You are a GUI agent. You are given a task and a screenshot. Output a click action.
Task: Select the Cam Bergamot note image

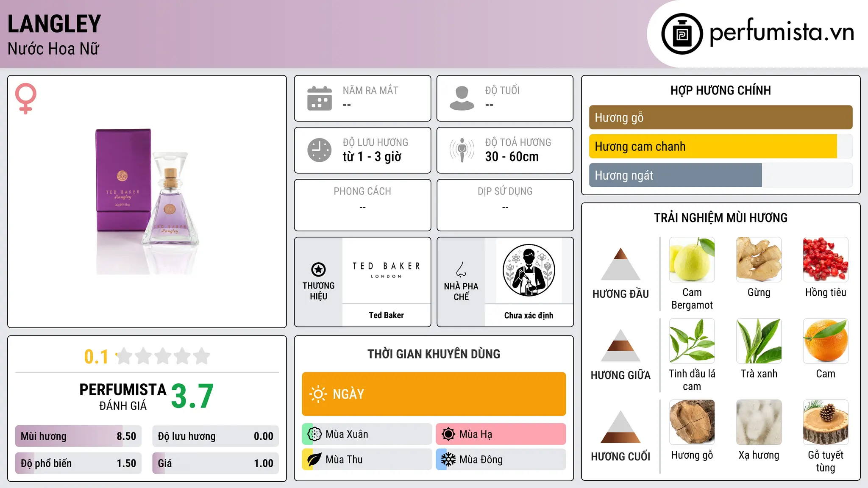[x=692, y=260]
